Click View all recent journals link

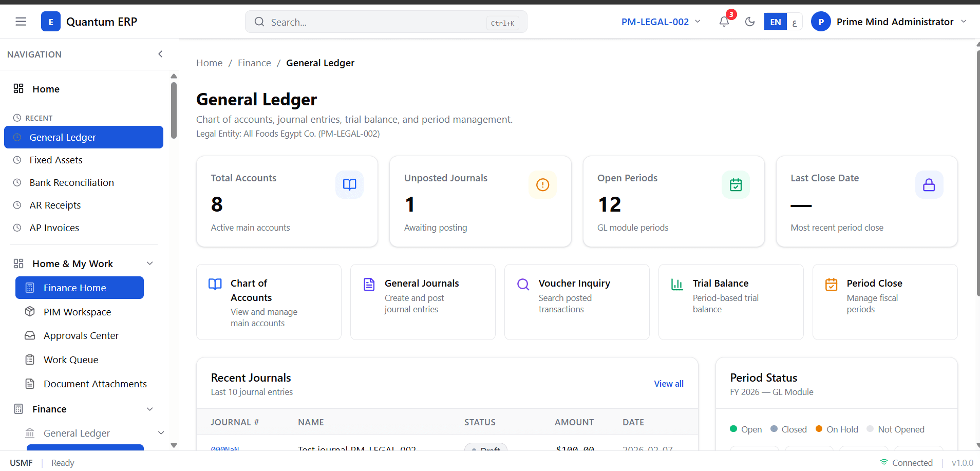(668, 384)
